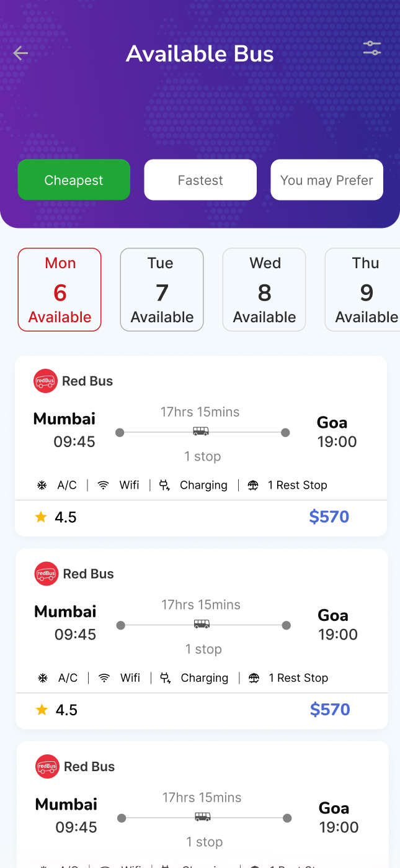Image resolution: width=400 pixels, height=868 pixels.
Task: Go back using the arrow icon
Action: pyautogui.click(x=20, y=53)
